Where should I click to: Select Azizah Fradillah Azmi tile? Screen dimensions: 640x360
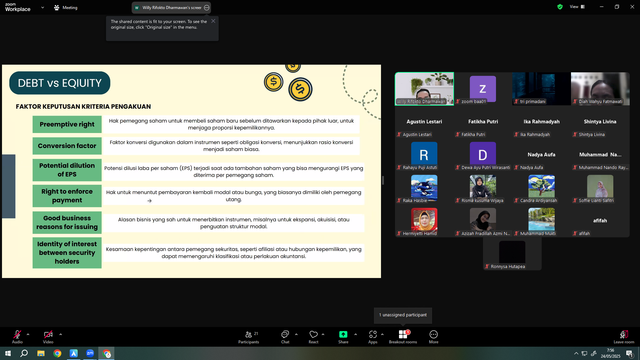483,221
